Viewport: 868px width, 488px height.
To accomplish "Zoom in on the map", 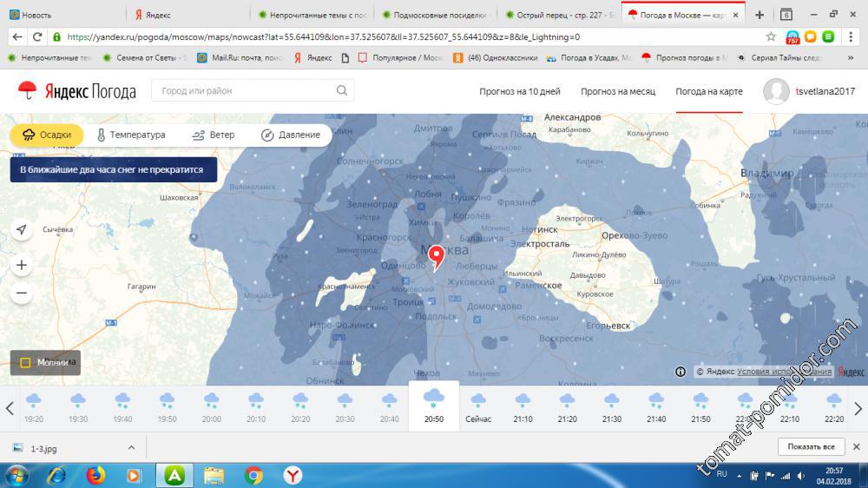I will [22, 266].
